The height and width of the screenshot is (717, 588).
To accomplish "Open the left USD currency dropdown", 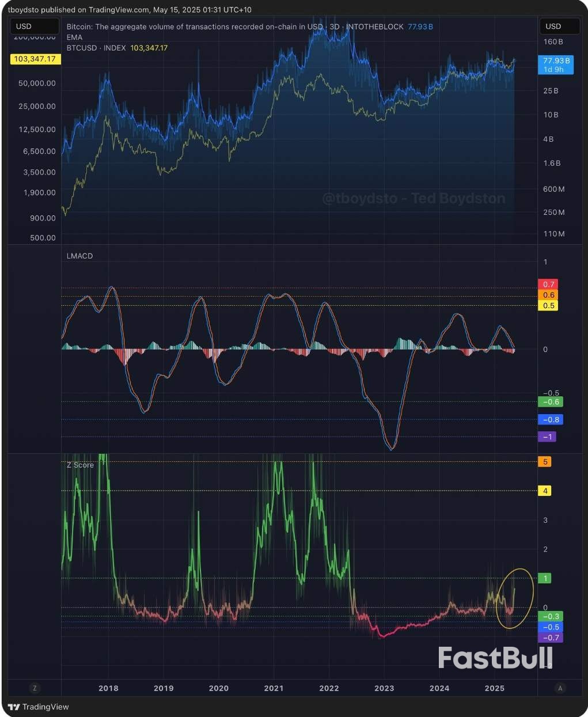I will click(x=35, y=26).
